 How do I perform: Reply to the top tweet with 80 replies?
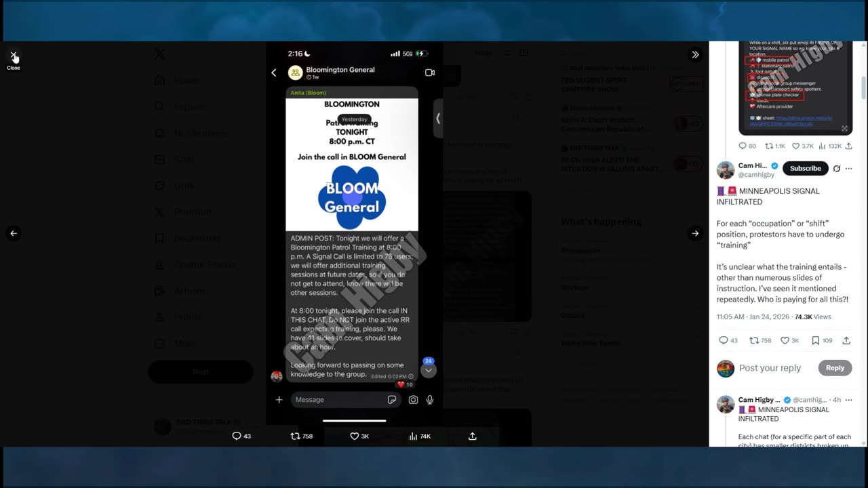tap(747, 146)
